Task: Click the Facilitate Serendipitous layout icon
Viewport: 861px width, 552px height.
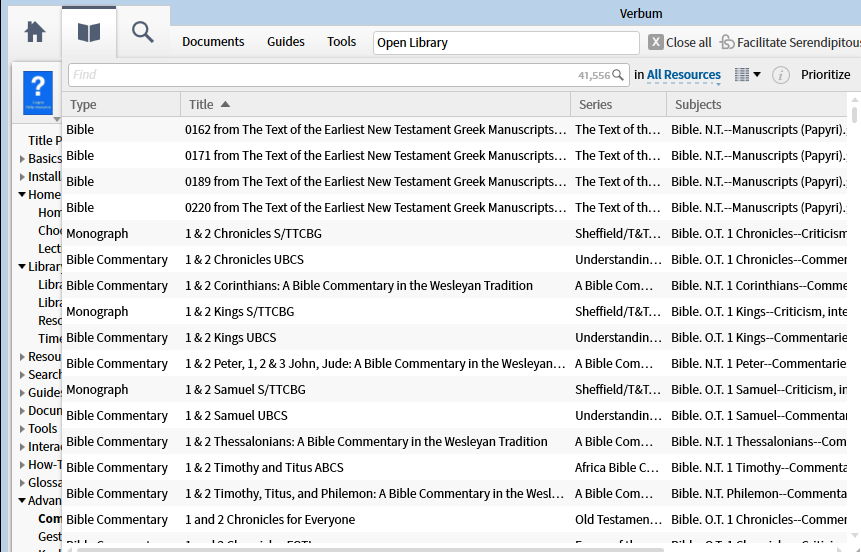Action: click(727, 42)
